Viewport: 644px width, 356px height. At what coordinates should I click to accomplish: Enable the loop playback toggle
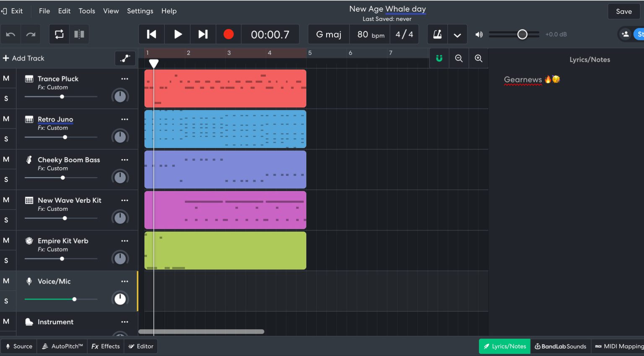point(59,34)
